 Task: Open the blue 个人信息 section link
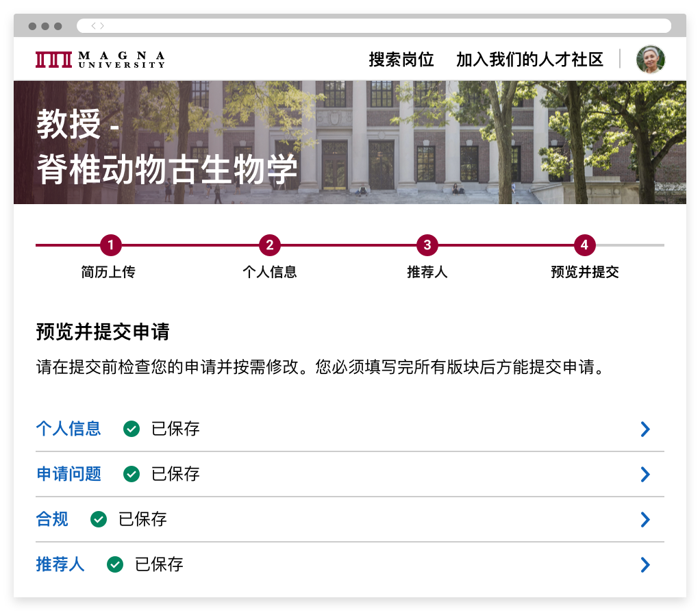[68, 429]
